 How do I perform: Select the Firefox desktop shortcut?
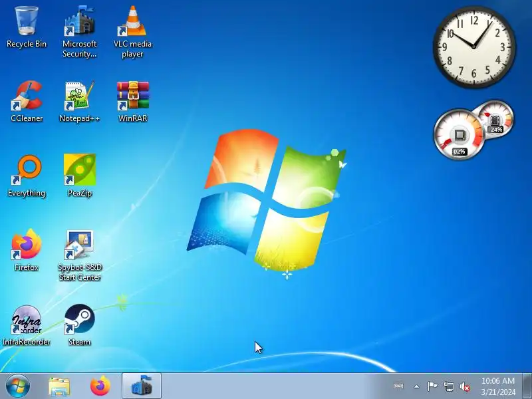[27, 250]
